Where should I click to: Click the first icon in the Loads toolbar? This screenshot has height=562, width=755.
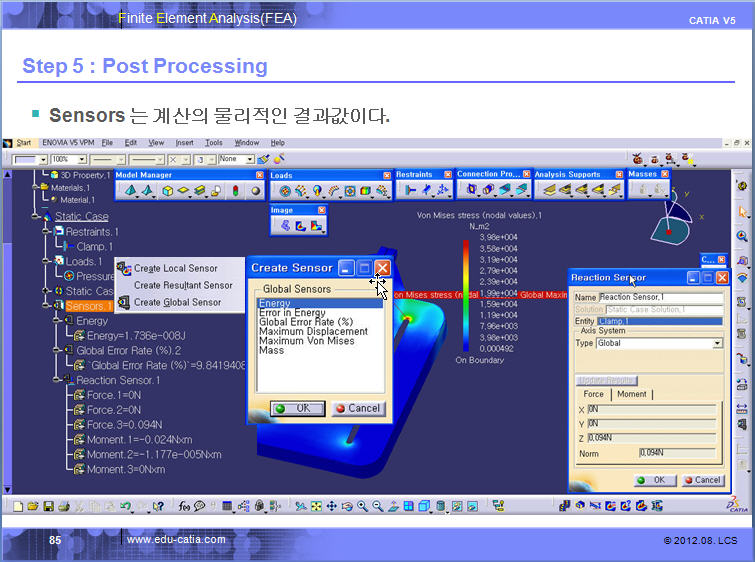tap(285, 190)
